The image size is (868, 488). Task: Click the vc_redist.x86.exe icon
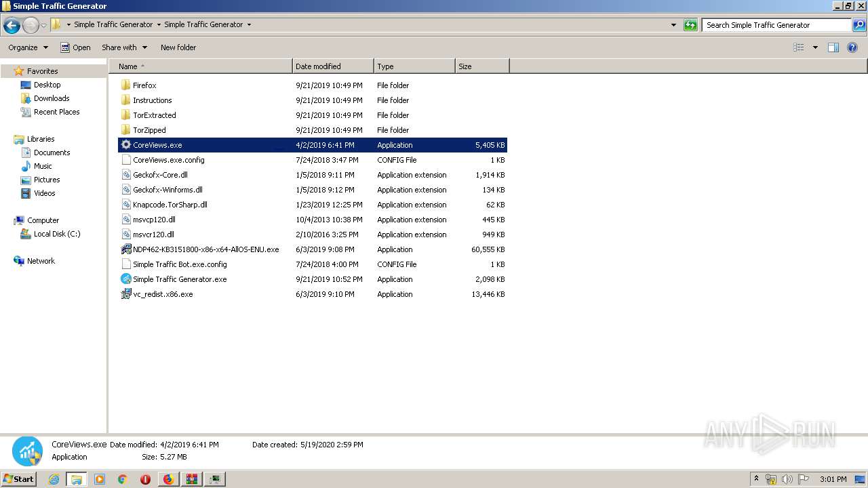125,294
